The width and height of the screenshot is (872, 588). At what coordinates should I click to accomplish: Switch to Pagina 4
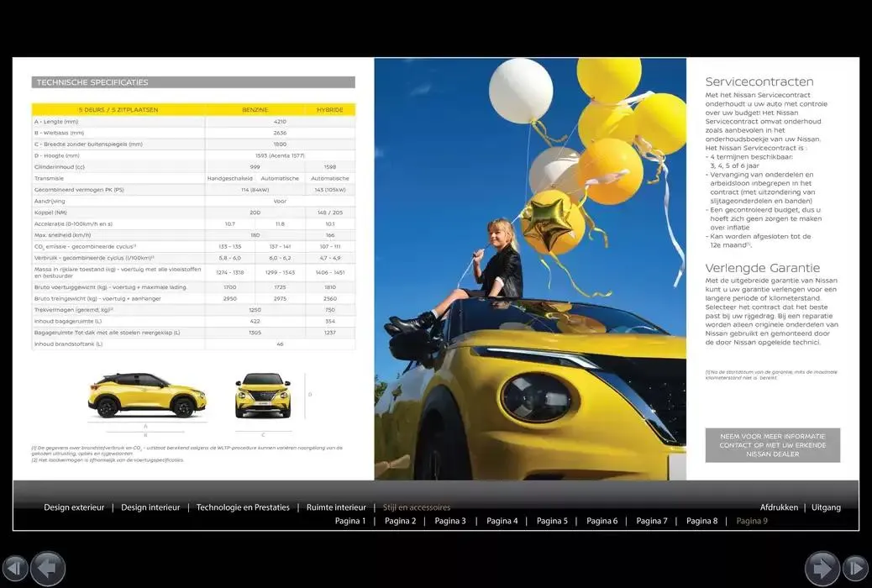pos(502,521)
